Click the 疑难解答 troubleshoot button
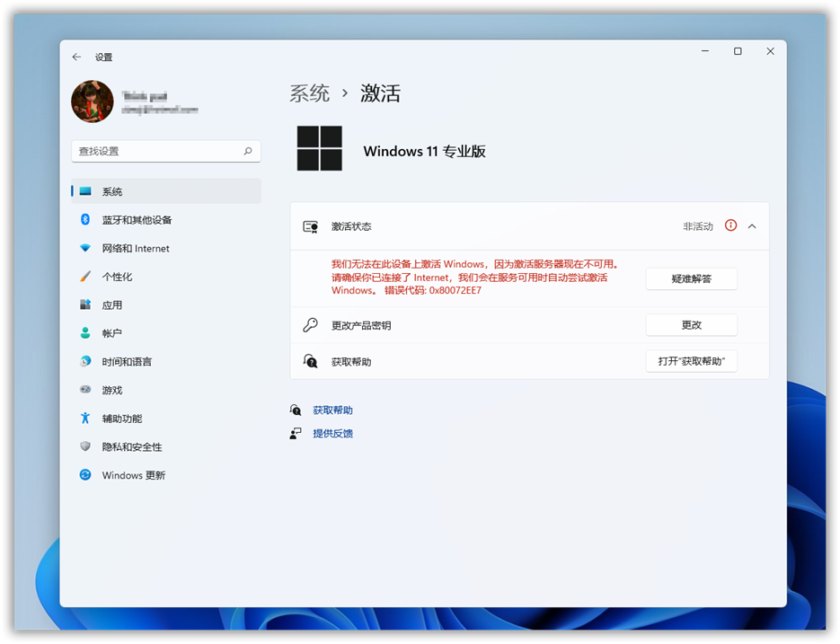This screenshot has width=840, height=644. (691, 278)
